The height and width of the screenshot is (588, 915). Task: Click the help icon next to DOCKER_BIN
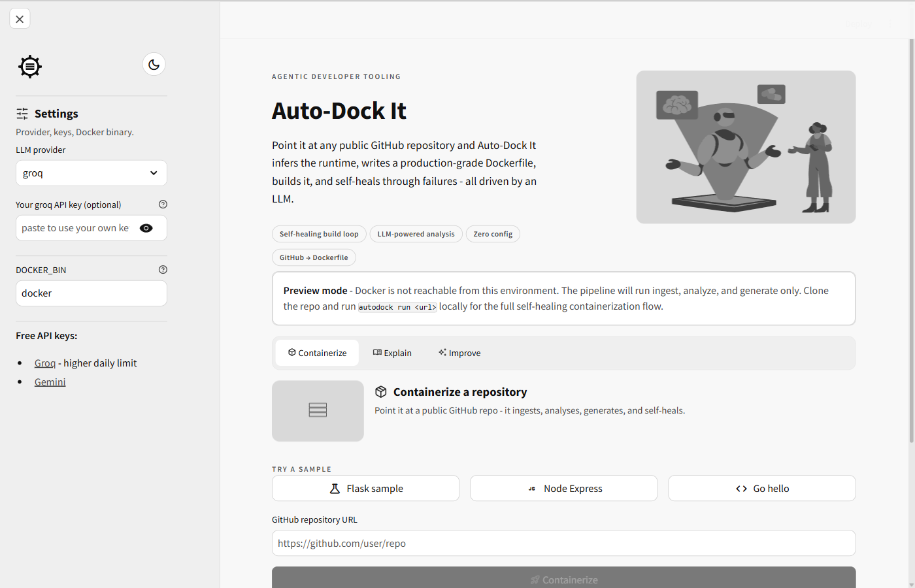tap(163, 270)
